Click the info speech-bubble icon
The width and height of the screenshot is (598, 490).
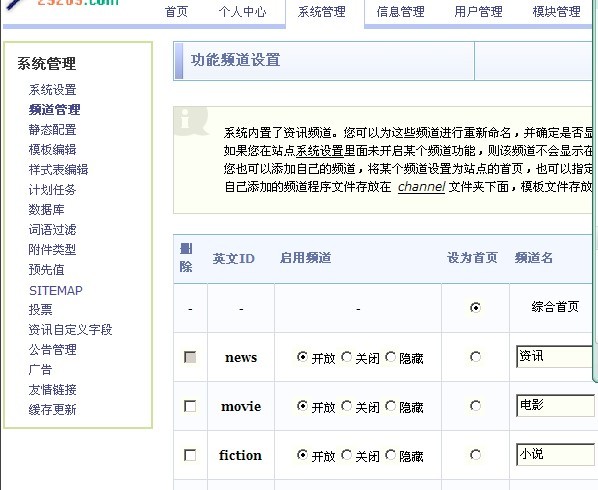[x=191, y=121]
